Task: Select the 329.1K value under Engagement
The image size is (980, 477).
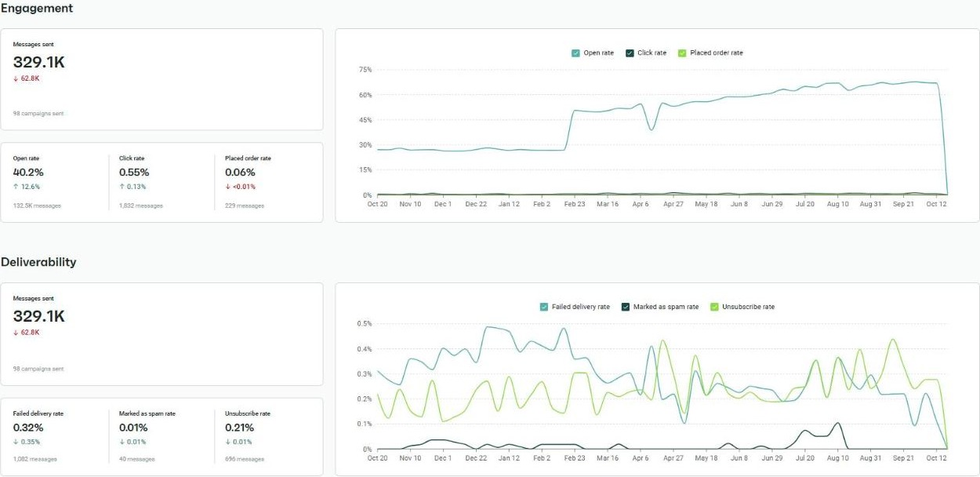Action: coord(39,63)
